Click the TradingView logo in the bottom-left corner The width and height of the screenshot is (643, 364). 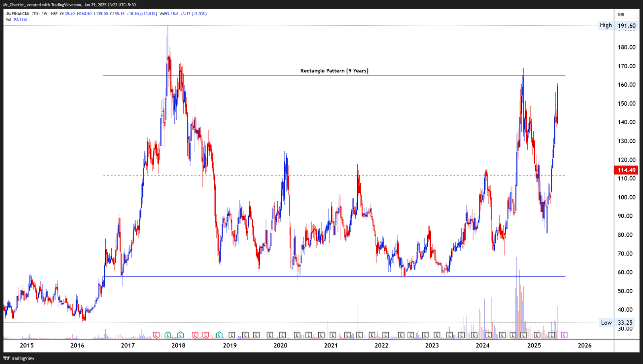click(18, 358)
